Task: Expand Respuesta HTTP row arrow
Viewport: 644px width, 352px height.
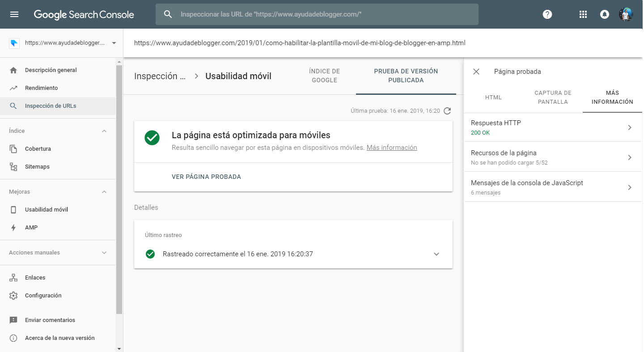Action: [x=630, y=127]
